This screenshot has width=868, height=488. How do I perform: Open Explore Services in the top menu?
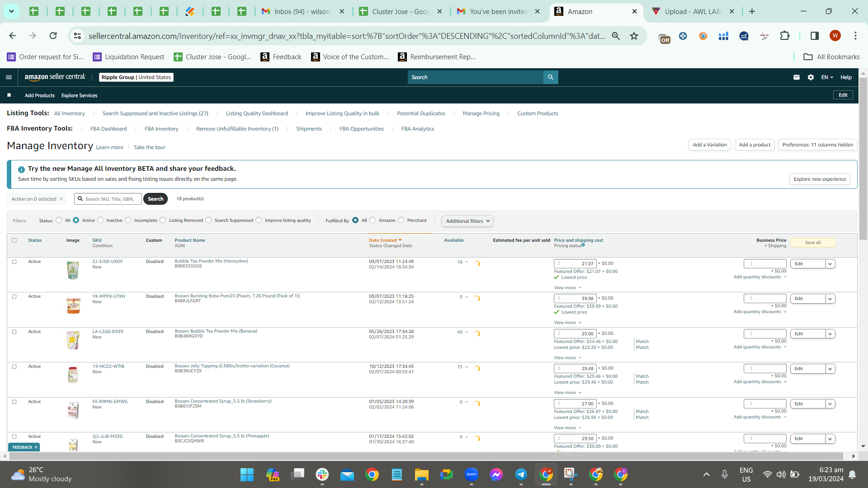coord(80,95)
